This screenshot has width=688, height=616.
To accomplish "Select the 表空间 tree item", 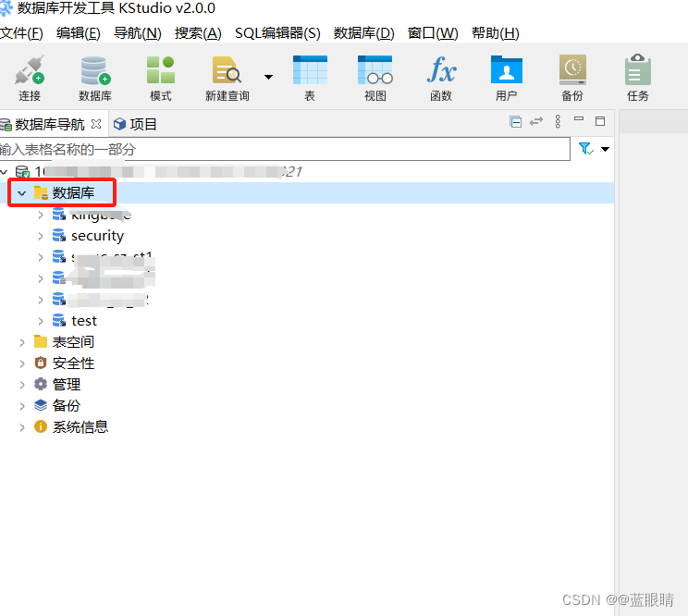I will point(73,342).
